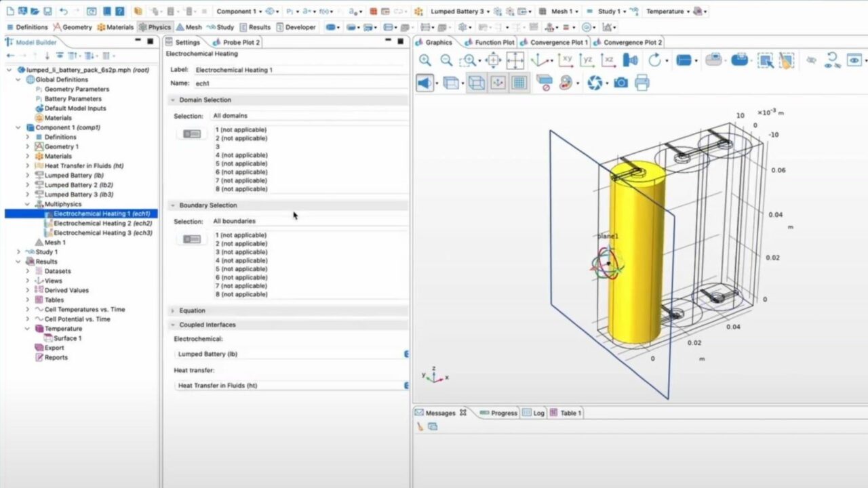The height and width of the screenshot is (488, 868).
Task: Collapse the Multiphysics tree node
Action: pos(27,204)
